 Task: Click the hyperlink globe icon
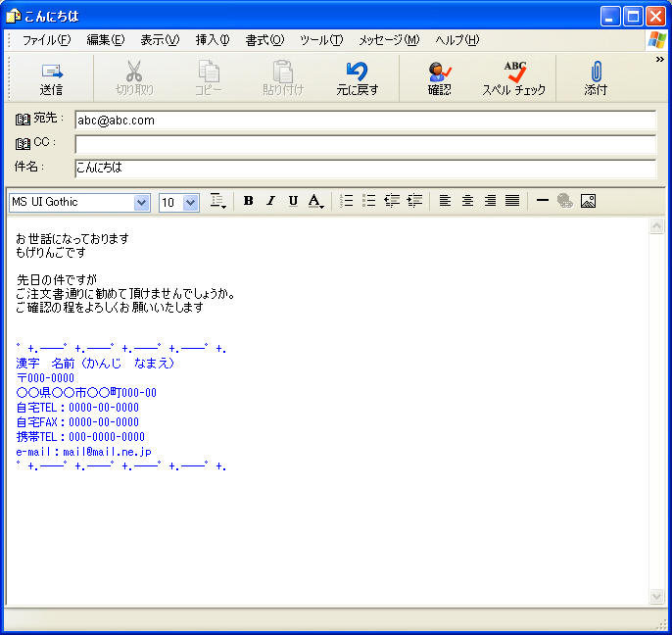point(565,201)
